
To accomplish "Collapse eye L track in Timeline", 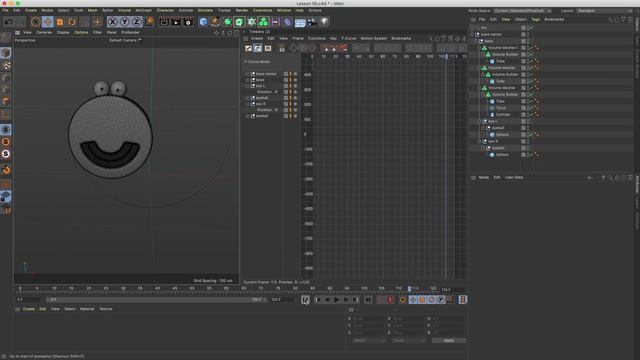I will pyautogui.click(x=247, y=86).
